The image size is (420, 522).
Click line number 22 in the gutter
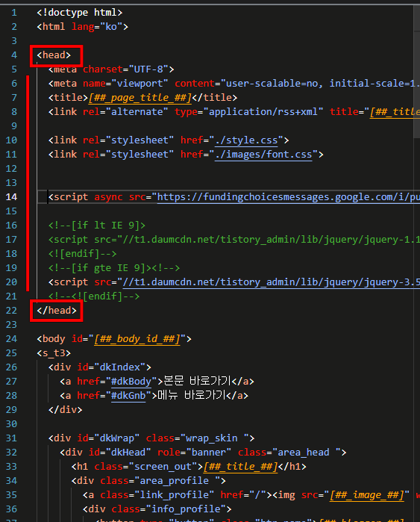coord(11,311)
